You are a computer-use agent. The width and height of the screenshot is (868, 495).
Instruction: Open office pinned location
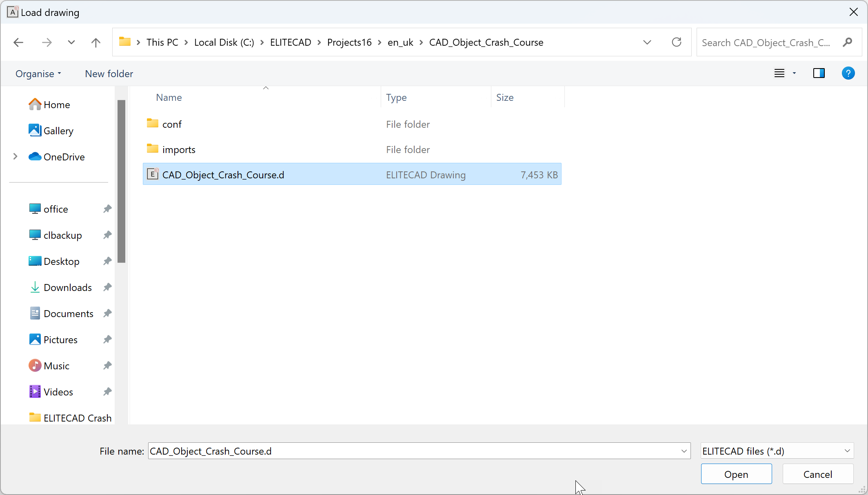tap(49, 209)
